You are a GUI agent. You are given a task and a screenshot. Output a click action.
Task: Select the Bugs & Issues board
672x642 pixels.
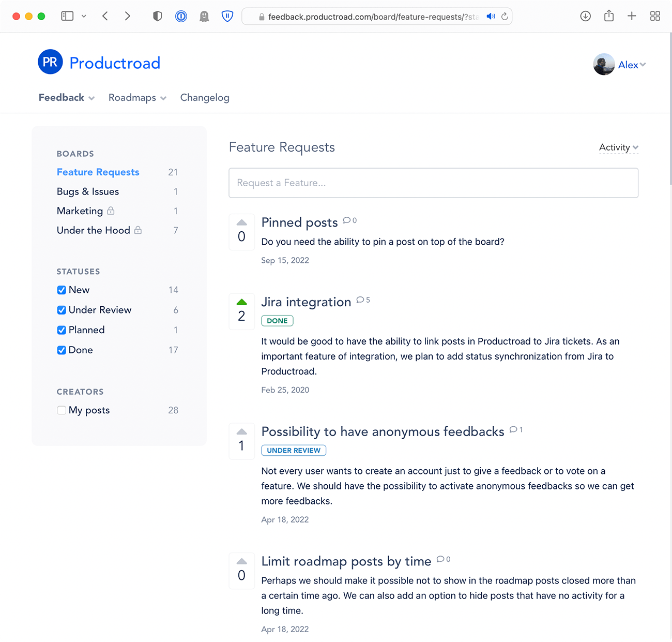click(x=88, y=191)
